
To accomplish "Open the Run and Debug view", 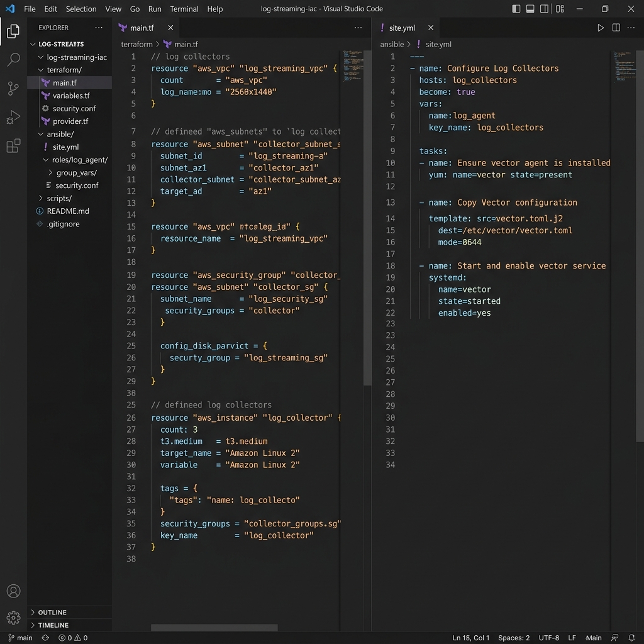I will pyautogui.click(x=13, y=117).
